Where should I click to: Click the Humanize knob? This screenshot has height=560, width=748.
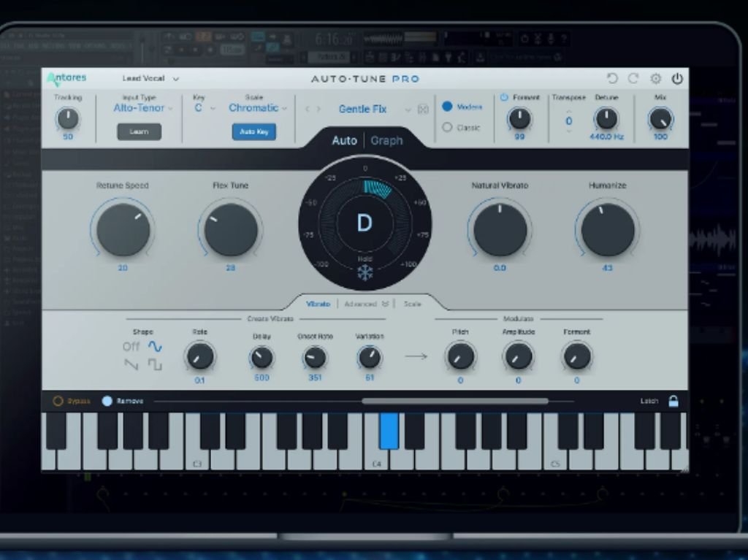point(607,229)
